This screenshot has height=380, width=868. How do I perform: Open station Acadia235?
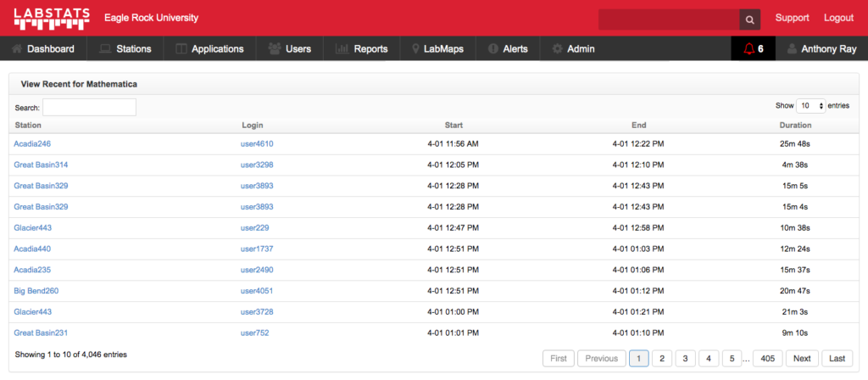32,270
